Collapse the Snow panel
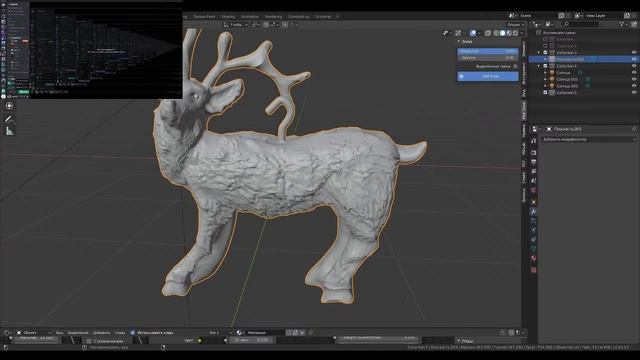Image resolution: width=640 pixels, height=360 pixels. 459,42
